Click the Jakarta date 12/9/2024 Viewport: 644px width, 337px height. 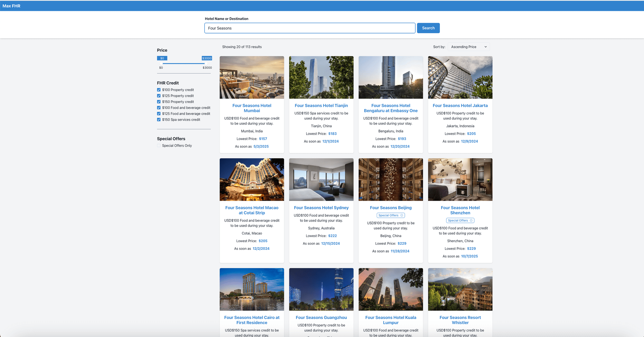pos(469,141)
